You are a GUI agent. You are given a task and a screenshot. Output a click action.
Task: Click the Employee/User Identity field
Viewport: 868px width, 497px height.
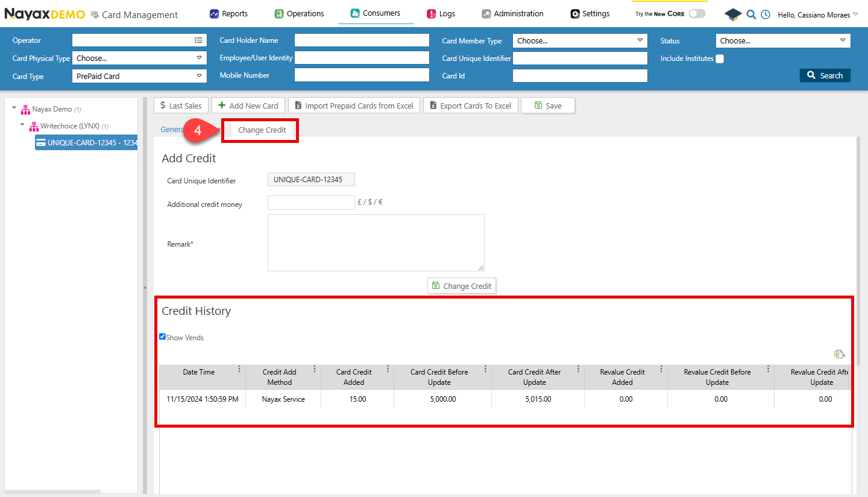coord(362,58)
